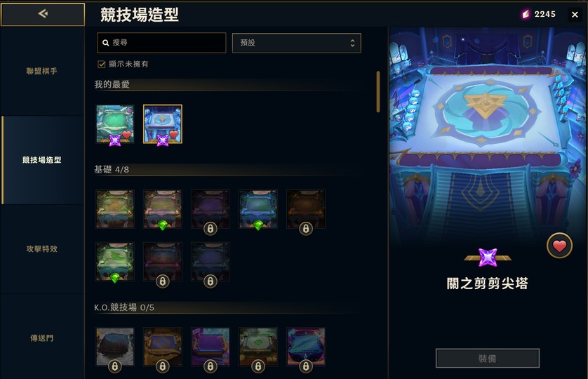
Task: Click lock icon on first K.O. arena
Action: (x=115, y=366)
